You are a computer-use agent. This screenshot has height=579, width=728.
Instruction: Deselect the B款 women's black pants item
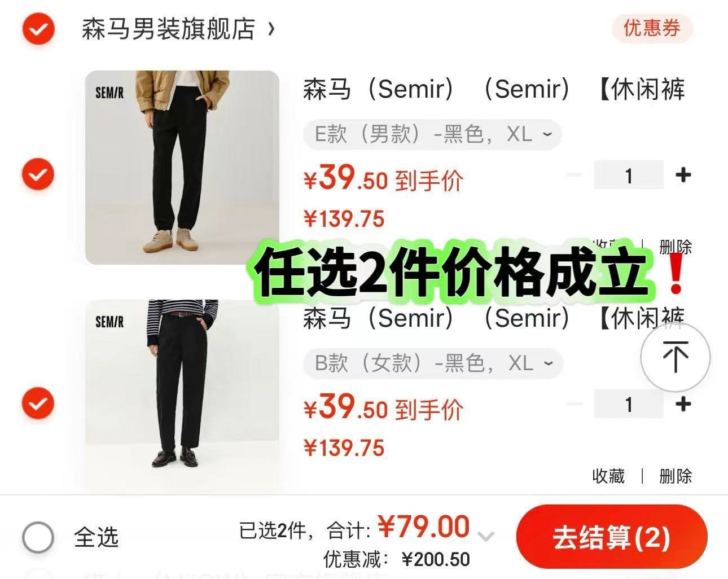[x=38, y=403]
